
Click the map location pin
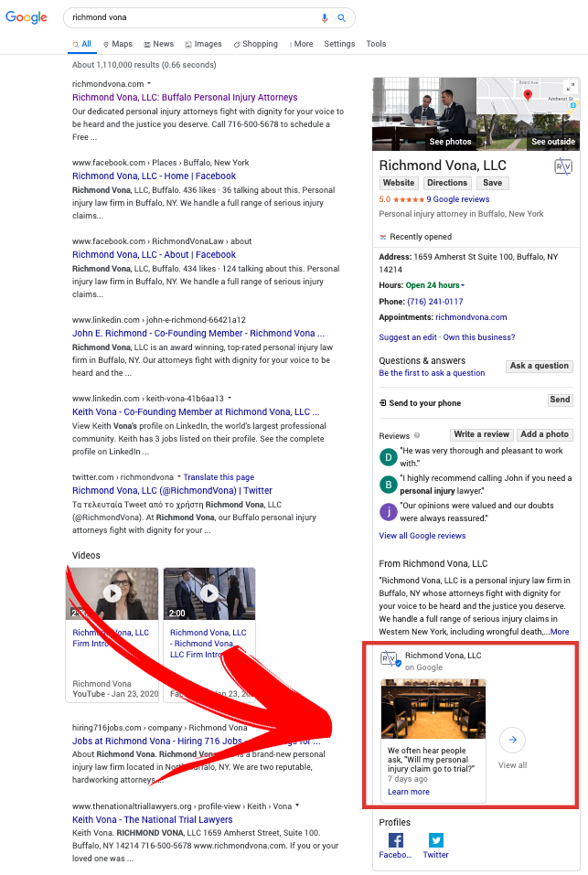[x=528, y=95]
